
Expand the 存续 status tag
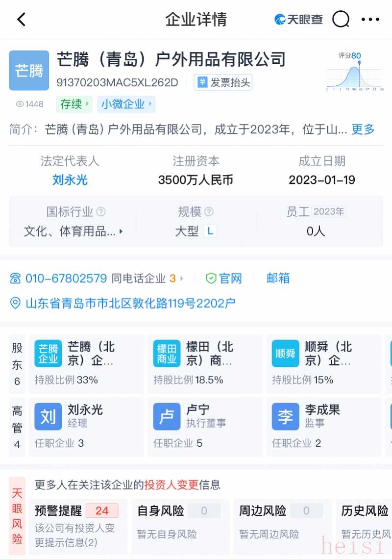[74, 104]
